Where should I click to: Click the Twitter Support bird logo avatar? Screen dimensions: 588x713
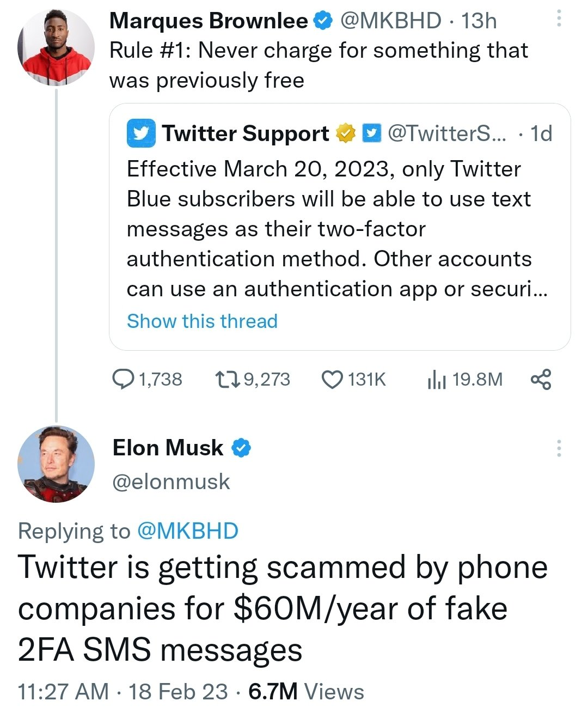(141, 133)
